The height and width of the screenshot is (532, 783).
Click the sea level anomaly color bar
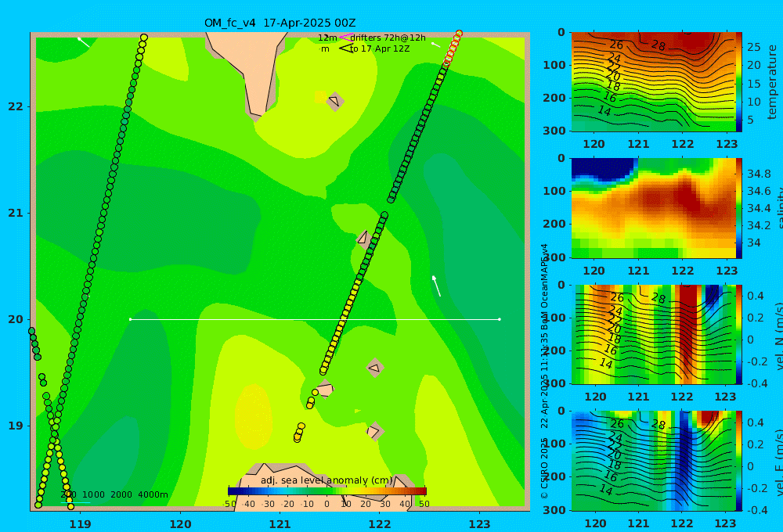(327, 491)
